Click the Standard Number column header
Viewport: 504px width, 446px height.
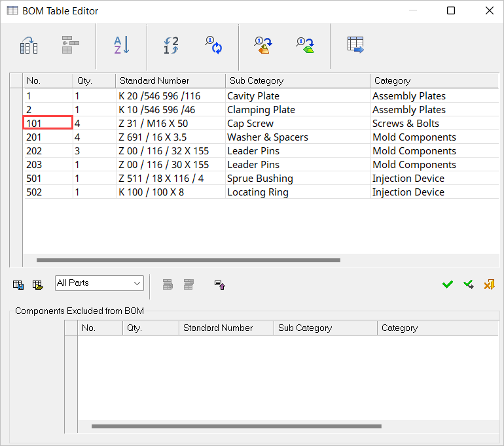(170, 80)
